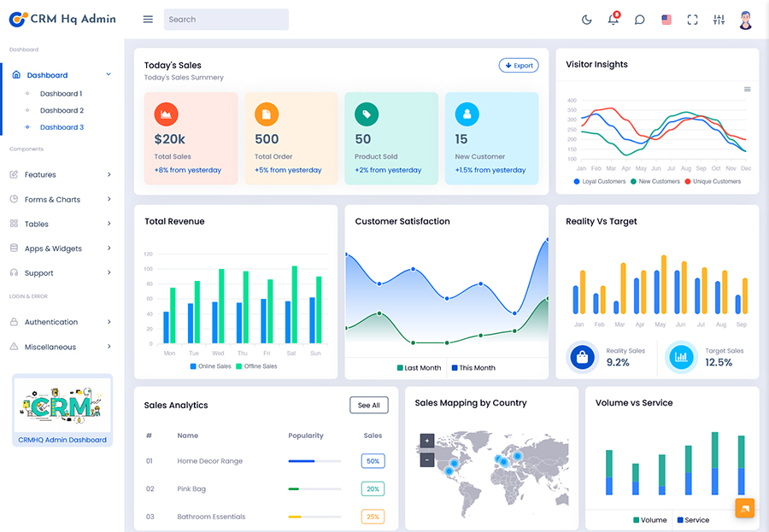Click the Pink Bag popularity bar
This screenshot has width=769, height=532.
pyautogui.click(x=314, y=488)
